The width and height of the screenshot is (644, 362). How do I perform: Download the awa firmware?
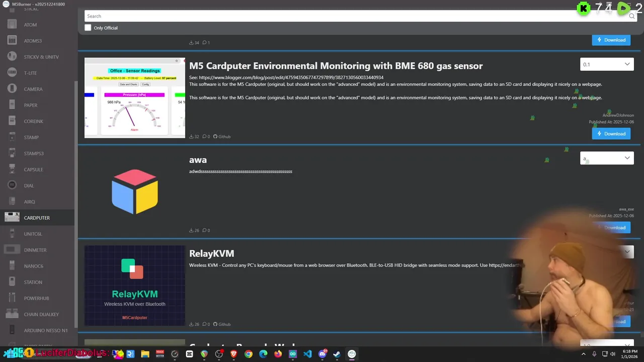tap(611, 228)
